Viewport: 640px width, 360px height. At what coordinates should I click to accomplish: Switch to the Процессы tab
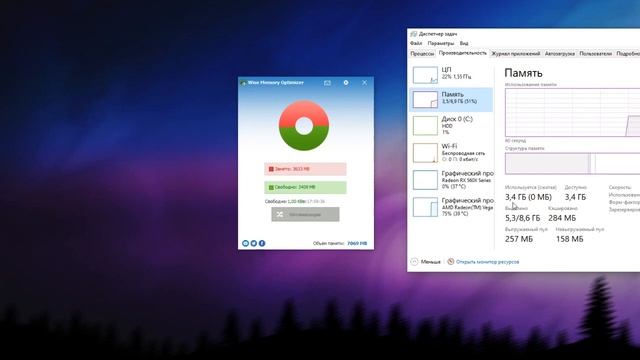coord(422,53)
